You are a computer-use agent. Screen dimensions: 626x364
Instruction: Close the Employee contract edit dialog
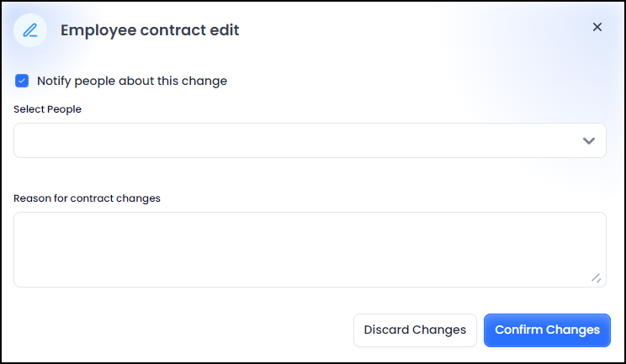point(597,27)
